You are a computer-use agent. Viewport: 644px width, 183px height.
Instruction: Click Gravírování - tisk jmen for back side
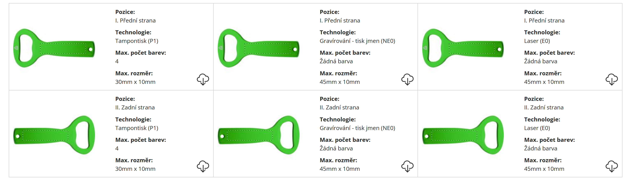click(x=357, y=128)
